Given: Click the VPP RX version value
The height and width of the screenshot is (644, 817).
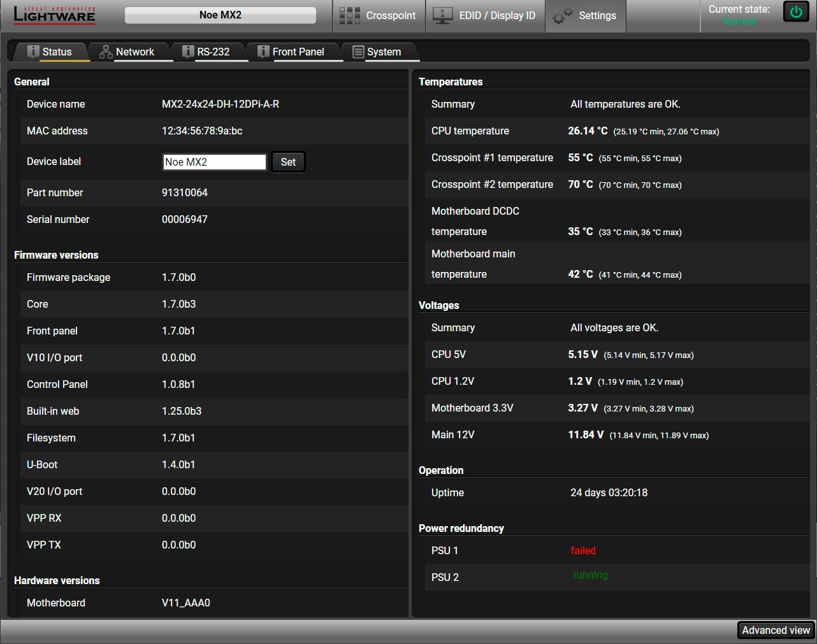Looking at the screenshot, I should coord(179,518).
